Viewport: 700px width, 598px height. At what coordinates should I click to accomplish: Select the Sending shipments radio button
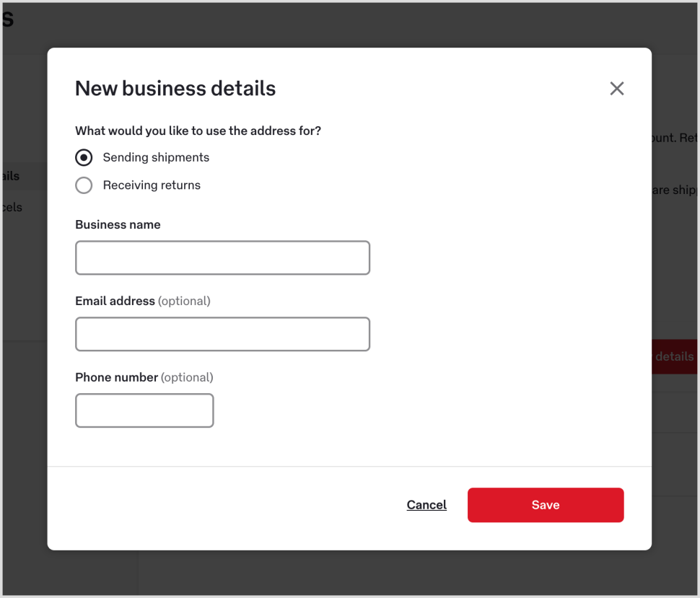coord(84,157)
